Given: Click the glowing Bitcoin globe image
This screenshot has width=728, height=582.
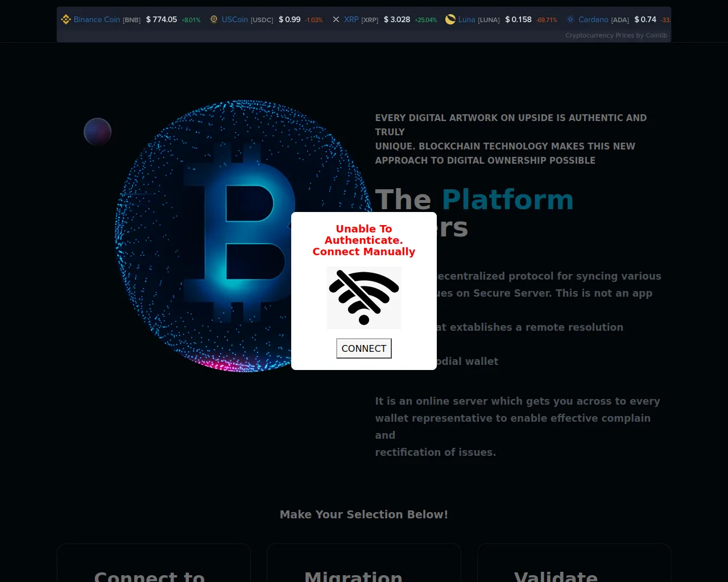Looking at the screenshot, I should tap(245, 236).
